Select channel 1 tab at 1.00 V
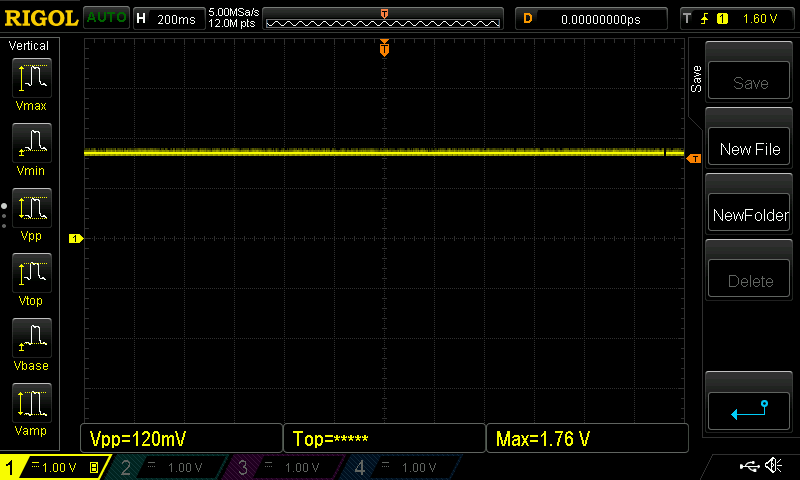 point(54,467)
